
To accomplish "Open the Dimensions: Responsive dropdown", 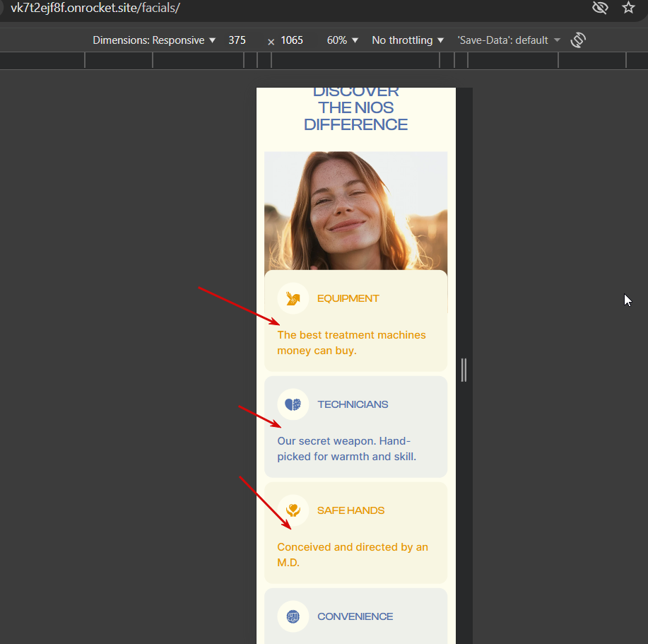I will pos(154,40).
